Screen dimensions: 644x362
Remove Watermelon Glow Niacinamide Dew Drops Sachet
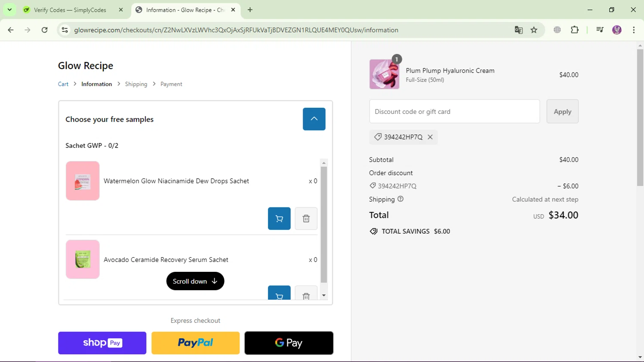[306, 219]
